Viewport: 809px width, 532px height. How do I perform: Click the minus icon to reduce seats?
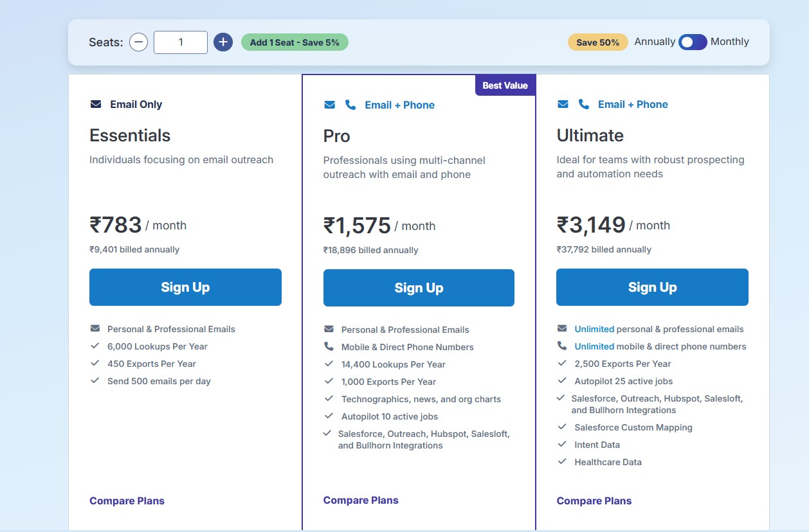pos(138,41)
